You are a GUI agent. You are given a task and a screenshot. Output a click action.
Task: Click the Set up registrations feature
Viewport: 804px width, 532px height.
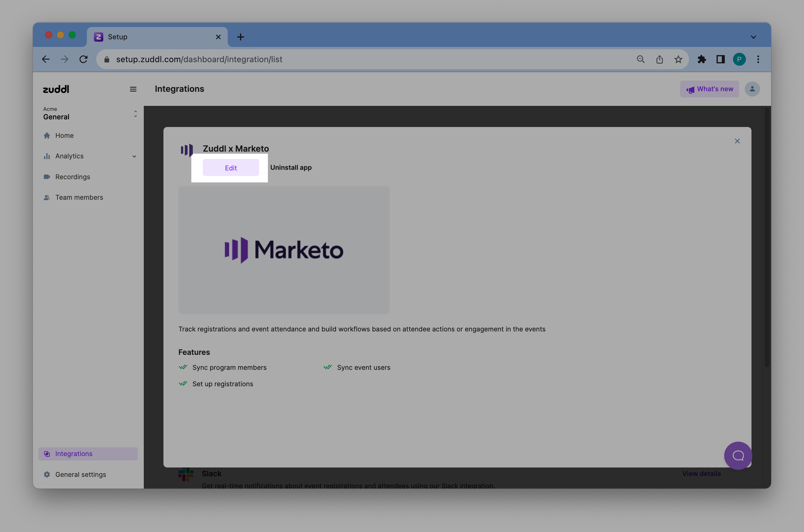pos(223,384)
